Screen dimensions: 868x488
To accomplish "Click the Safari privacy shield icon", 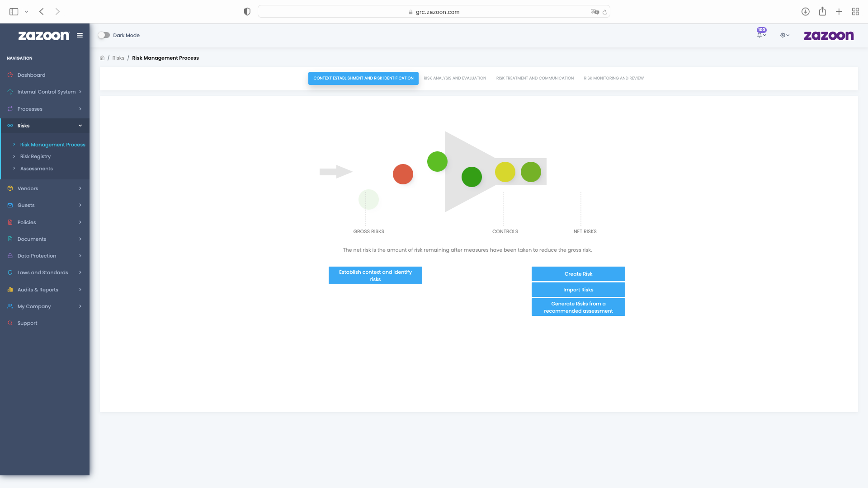I will [x=247, y=12].
